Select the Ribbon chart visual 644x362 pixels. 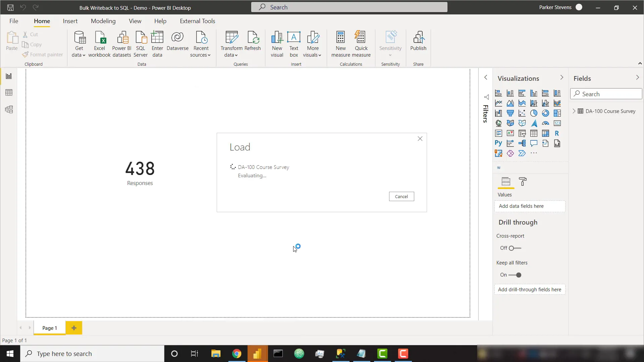[x=557, y=103]
